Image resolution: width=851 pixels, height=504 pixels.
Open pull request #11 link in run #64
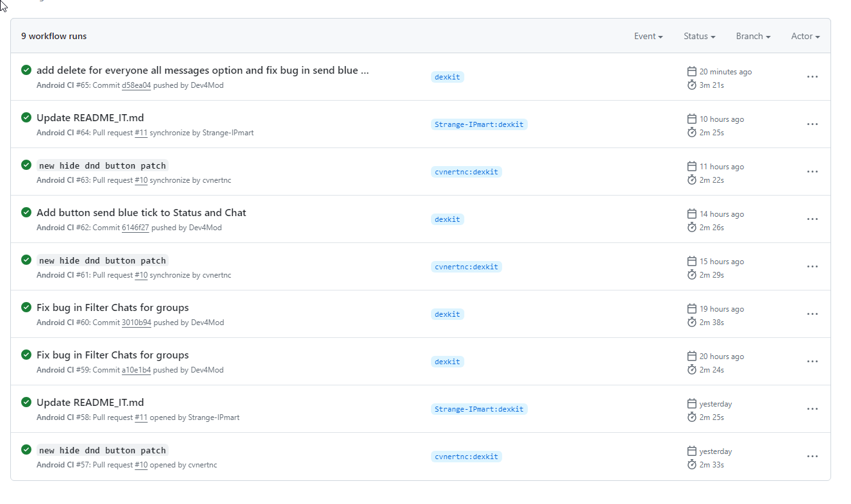pos(141,133)
